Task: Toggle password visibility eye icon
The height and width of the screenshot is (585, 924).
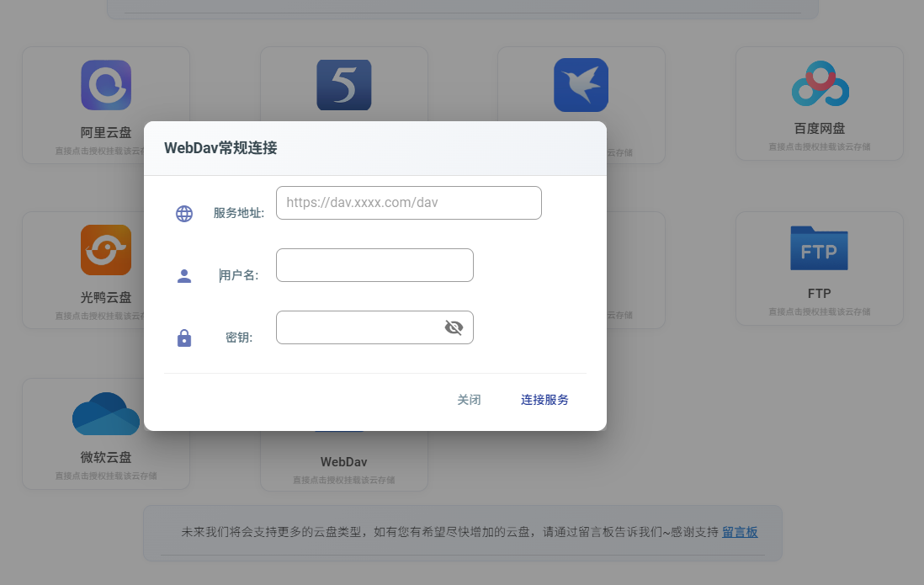Action: (454, 327)
